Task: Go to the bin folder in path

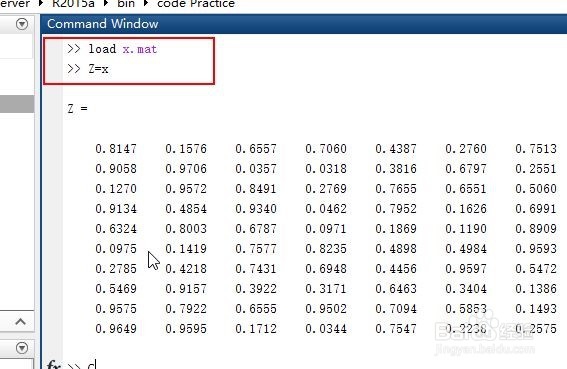Action: click(x=126, y=4)
